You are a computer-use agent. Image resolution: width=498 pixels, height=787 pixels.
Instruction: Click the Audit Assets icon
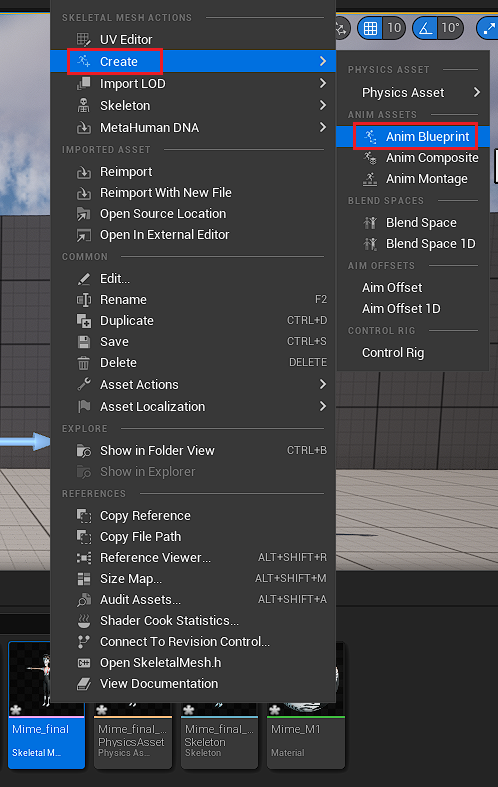83,600
